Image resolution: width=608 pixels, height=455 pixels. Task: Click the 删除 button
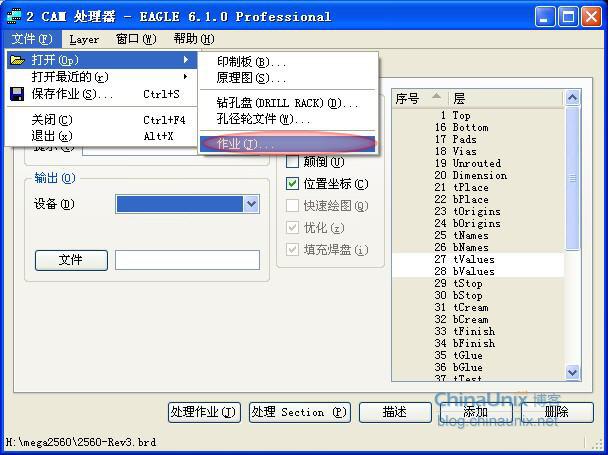tap(557, 412)
